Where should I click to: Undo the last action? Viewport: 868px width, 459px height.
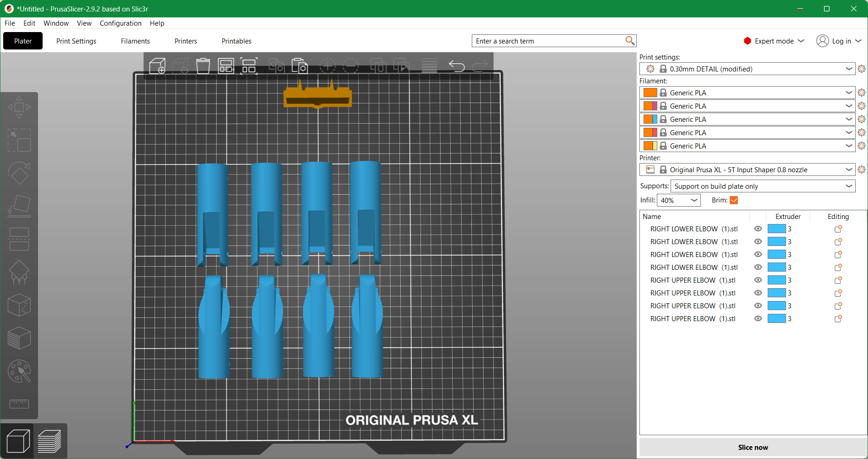point(457,66)
